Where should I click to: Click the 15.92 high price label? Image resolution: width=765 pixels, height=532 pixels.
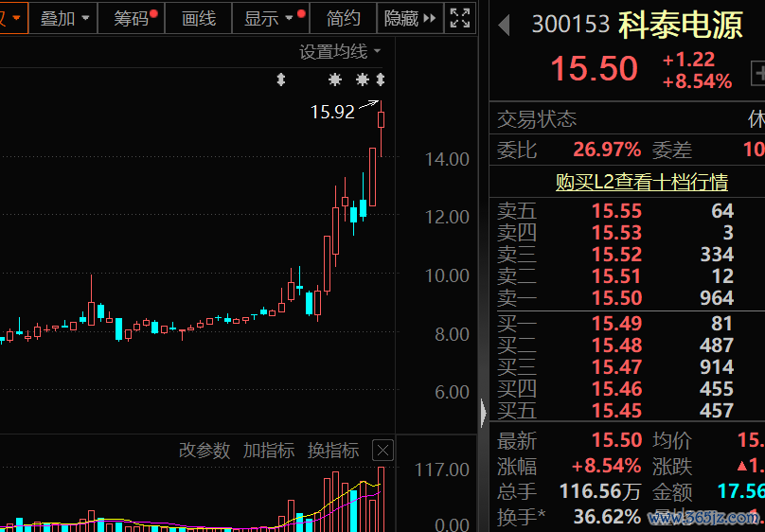pos(332,112)
